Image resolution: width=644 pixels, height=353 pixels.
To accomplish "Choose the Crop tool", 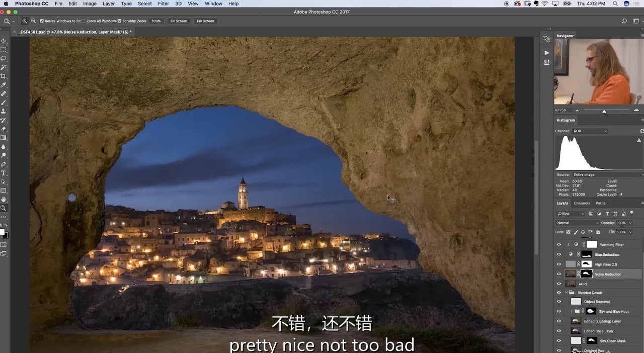I will coord(4,76).
